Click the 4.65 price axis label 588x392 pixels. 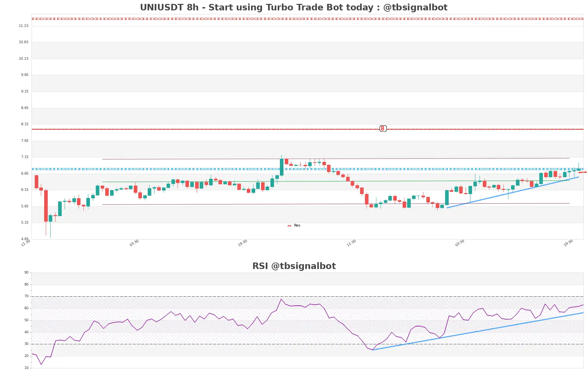click(x=25, y=239)
